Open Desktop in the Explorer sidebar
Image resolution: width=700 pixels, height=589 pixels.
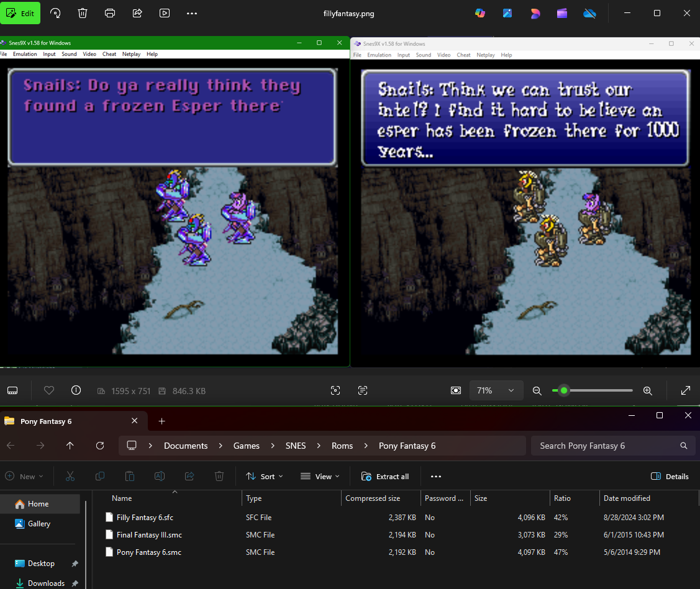[x=40, y=564]
